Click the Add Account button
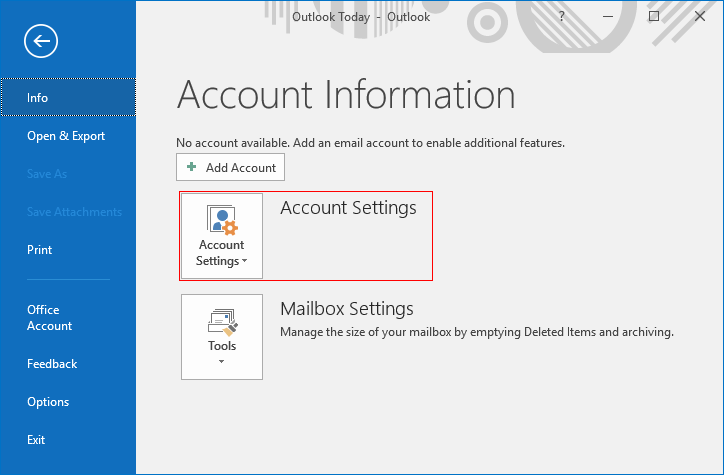The height and width of the screenshot is (475, 724). coord(230,167)
